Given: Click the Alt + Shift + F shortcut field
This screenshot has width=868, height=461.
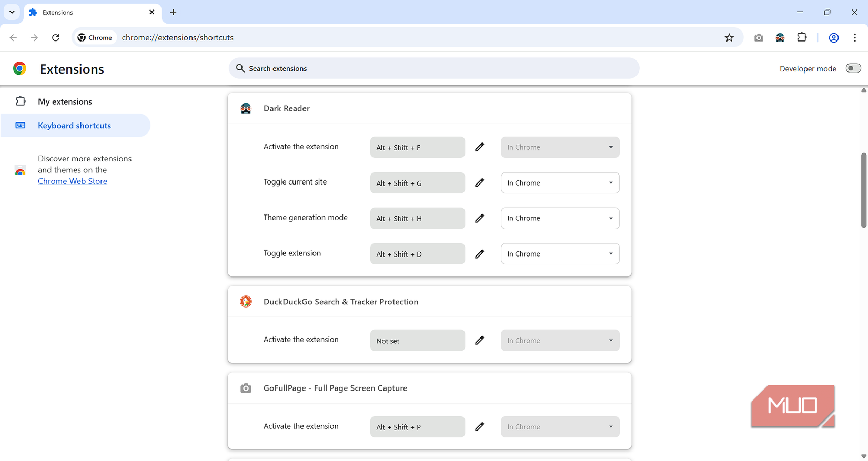Looking at the screenshot, I should pyautogui.click(x=418, y=147).
